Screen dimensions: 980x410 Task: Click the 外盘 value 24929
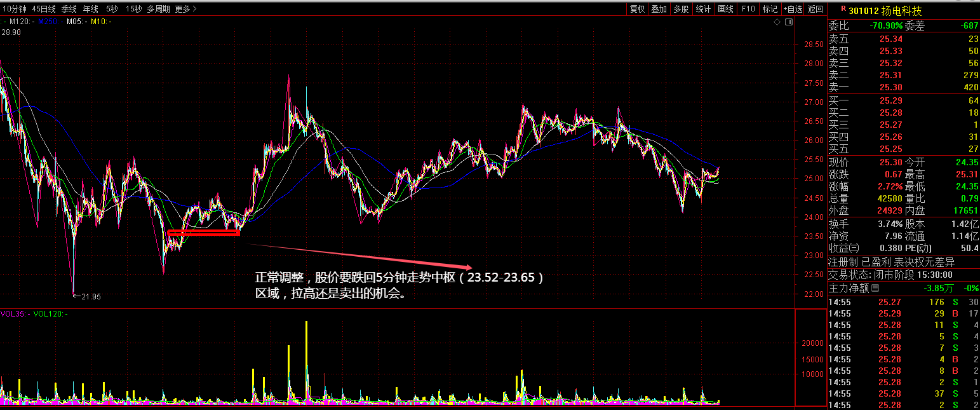(890, 210)
